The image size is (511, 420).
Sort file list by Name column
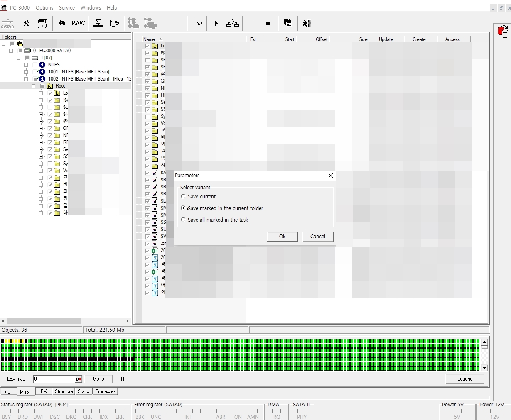pyautogui.click(x=194, y=39)
